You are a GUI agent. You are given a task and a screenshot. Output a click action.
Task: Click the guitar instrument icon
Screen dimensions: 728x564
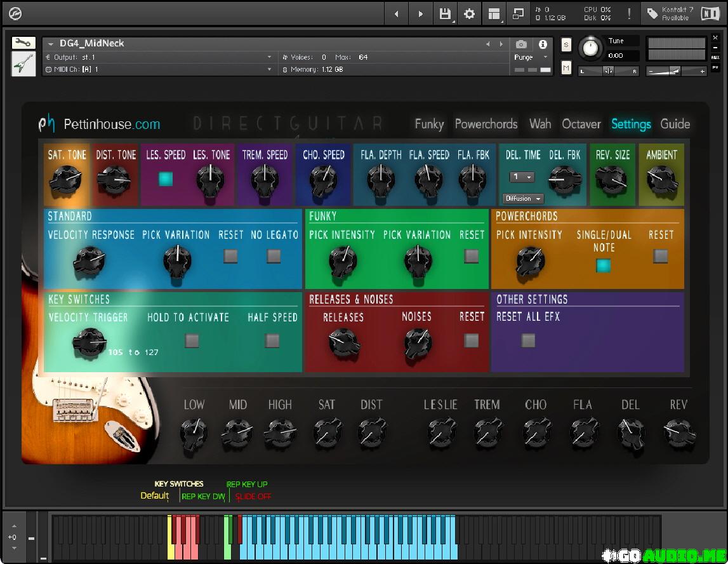[23, 64]
